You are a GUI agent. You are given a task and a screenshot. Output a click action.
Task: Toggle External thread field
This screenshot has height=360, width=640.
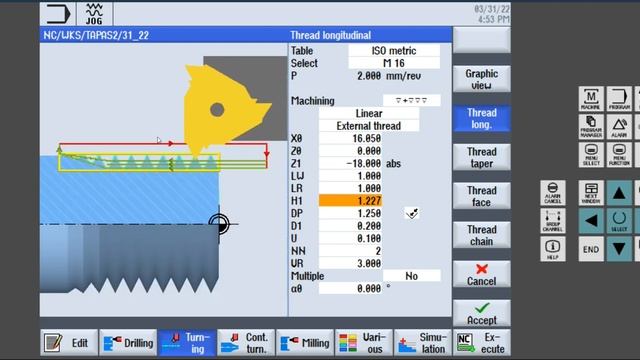369,126
